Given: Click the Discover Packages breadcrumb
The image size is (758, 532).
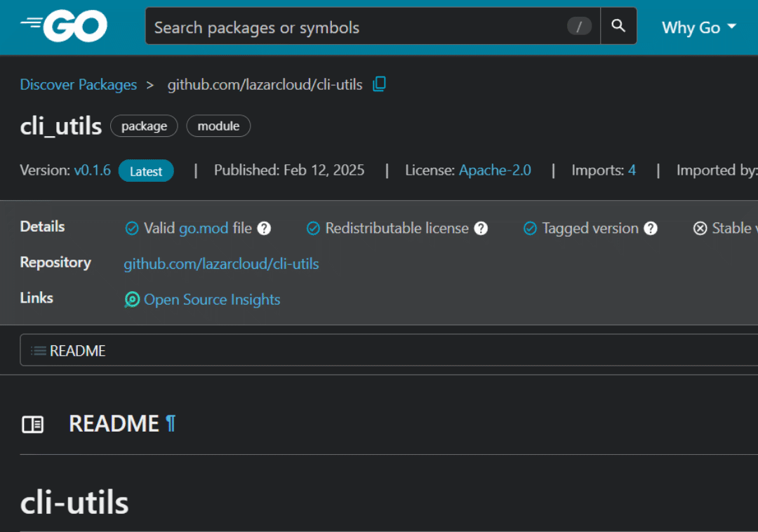Looking at the screenshot, I should (79, 85).
